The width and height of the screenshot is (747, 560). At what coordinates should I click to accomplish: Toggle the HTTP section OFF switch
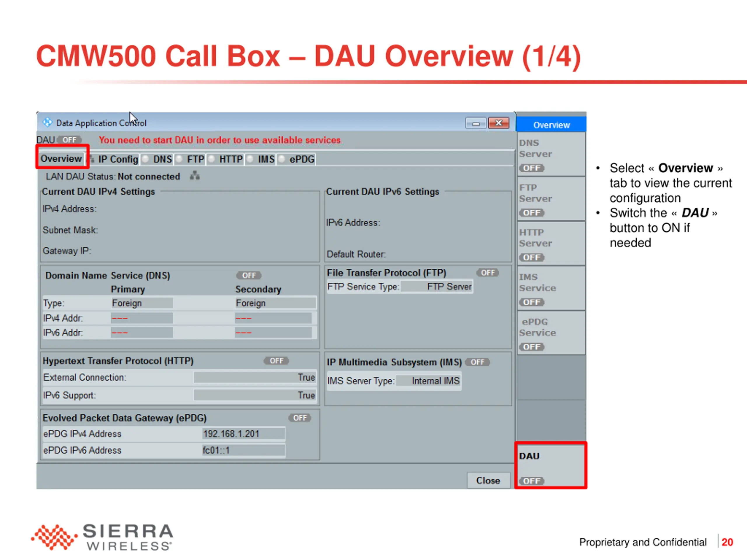pyautogui.click(x=276, y=361)
